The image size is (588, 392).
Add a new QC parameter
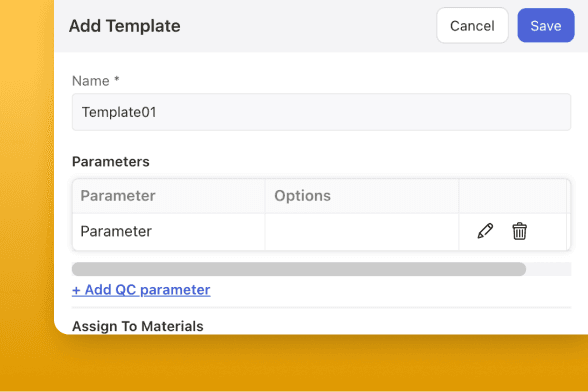click(141, 290)
